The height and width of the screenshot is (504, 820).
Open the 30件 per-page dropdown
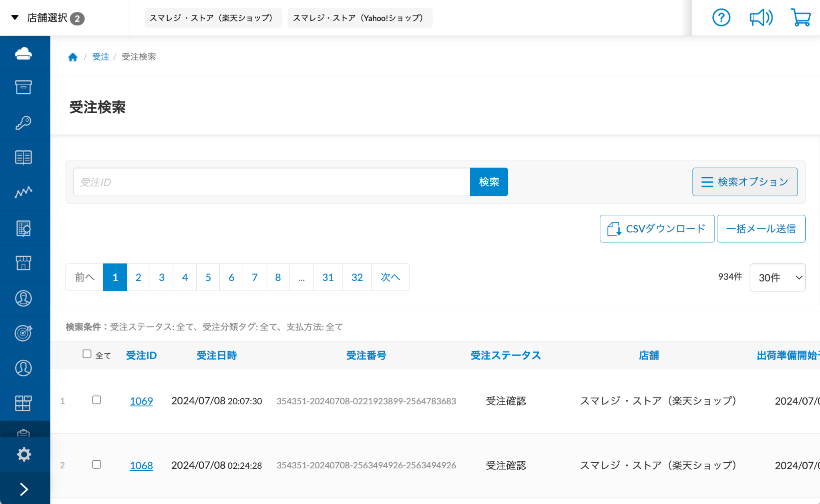tap(777, 277)
